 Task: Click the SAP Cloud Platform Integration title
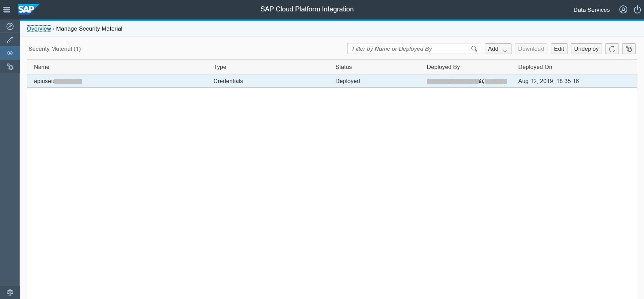[x=307, y=9]
